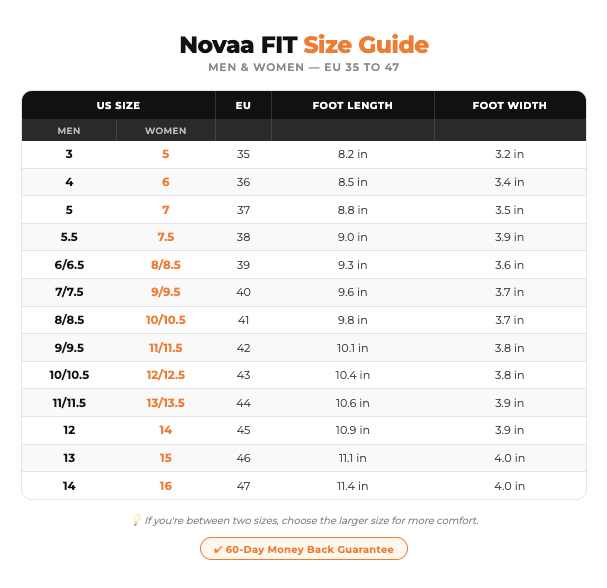Click the tip text about choosing larger size

coord(312,520)
